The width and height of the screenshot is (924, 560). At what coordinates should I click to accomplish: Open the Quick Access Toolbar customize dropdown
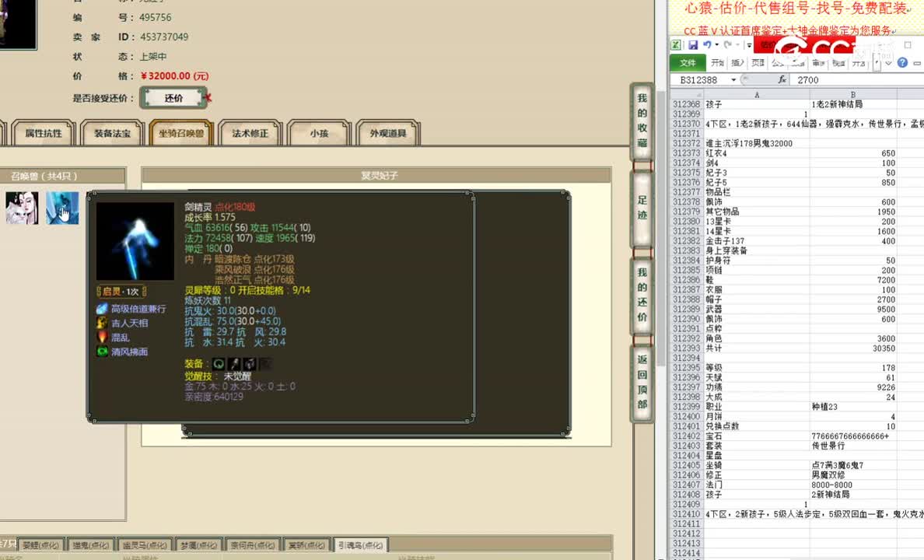click(749, 44)
